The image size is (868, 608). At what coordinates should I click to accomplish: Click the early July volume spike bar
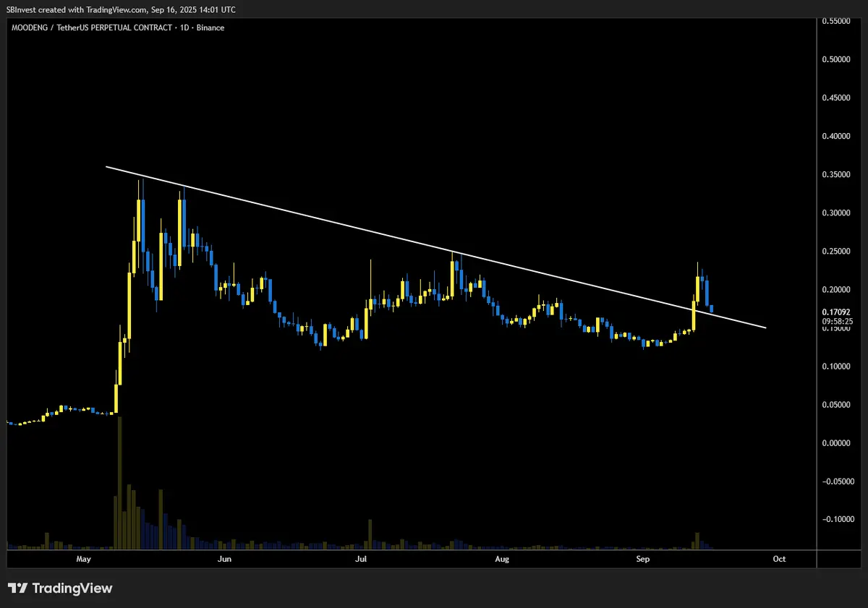(370, 534)
